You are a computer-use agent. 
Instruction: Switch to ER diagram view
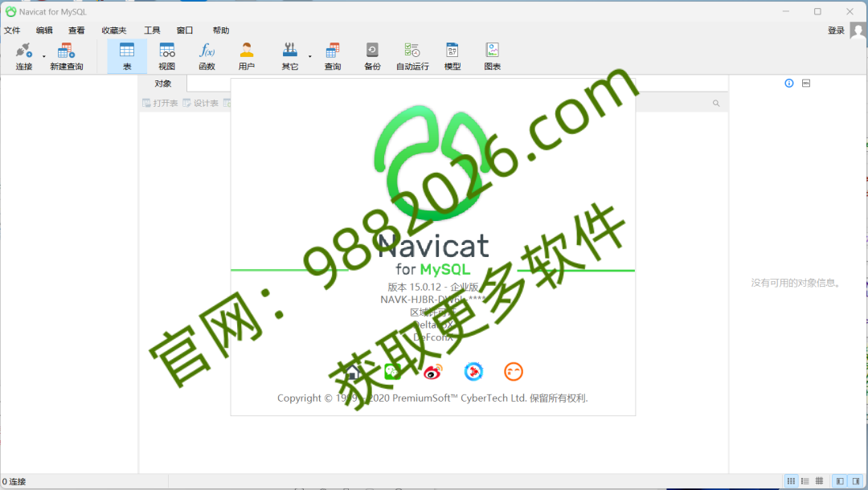click(819, 481)
